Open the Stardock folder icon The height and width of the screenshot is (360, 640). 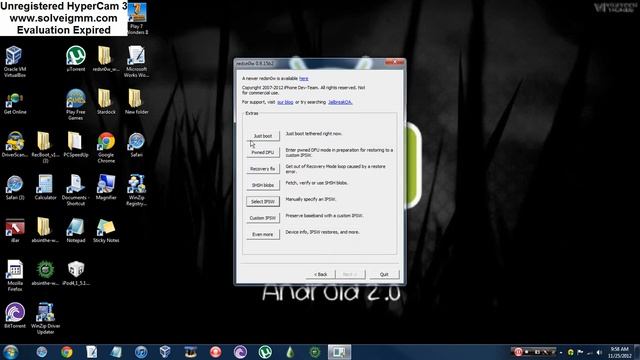106,102
